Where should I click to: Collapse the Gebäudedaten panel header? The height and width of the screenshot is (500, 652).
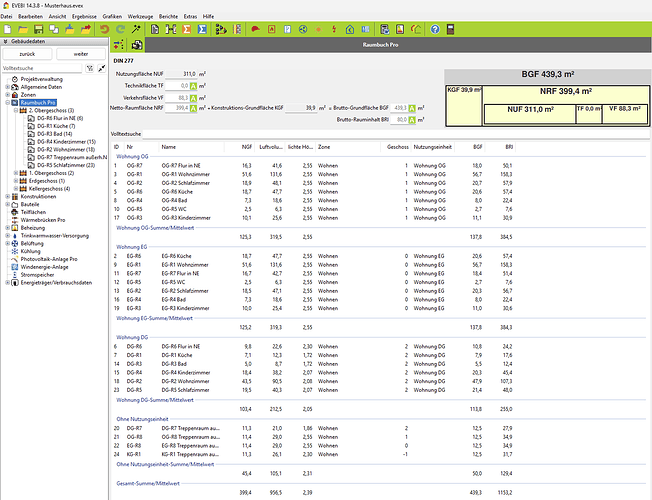[5, 42]
